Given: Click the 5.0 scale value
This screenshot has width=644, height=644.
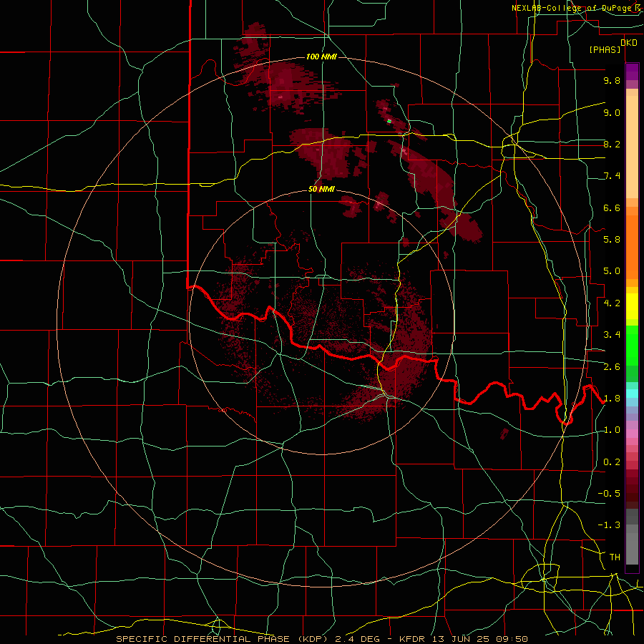Looking at the screenshot, I should click(x=612, y=271).
